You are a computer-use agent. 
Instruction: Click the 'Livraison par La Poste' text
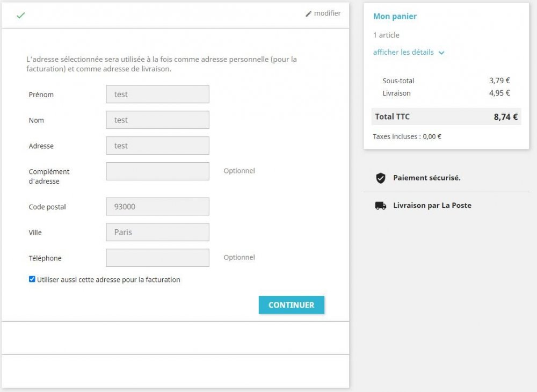click(432, 206)
